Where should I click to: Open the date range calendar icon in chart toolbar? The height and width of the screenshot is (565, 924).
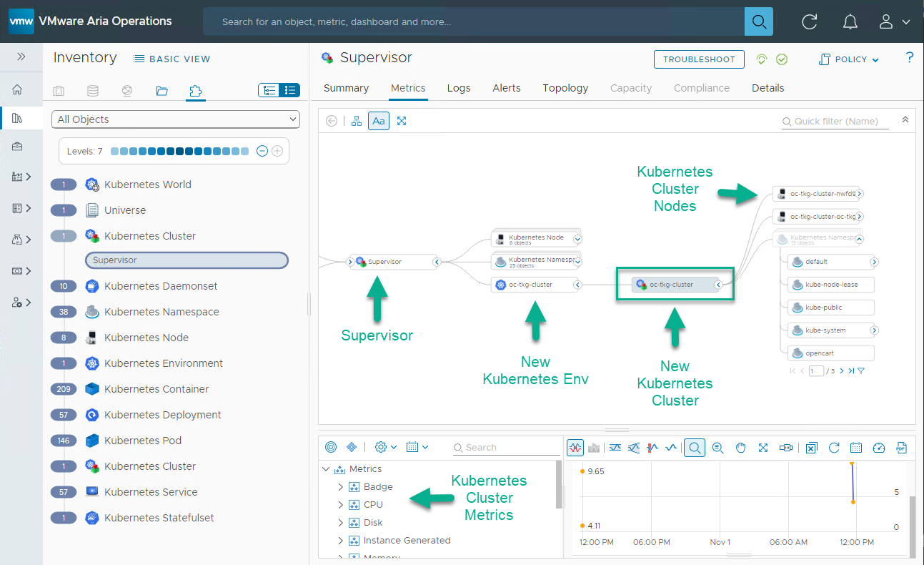point(856,448)
